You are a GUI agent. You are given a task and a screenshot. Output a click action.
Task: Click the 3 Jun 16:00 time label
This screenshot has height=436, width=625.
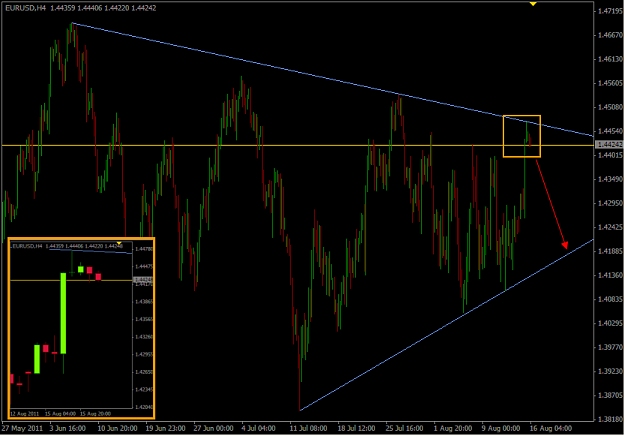tap(68, 428)
